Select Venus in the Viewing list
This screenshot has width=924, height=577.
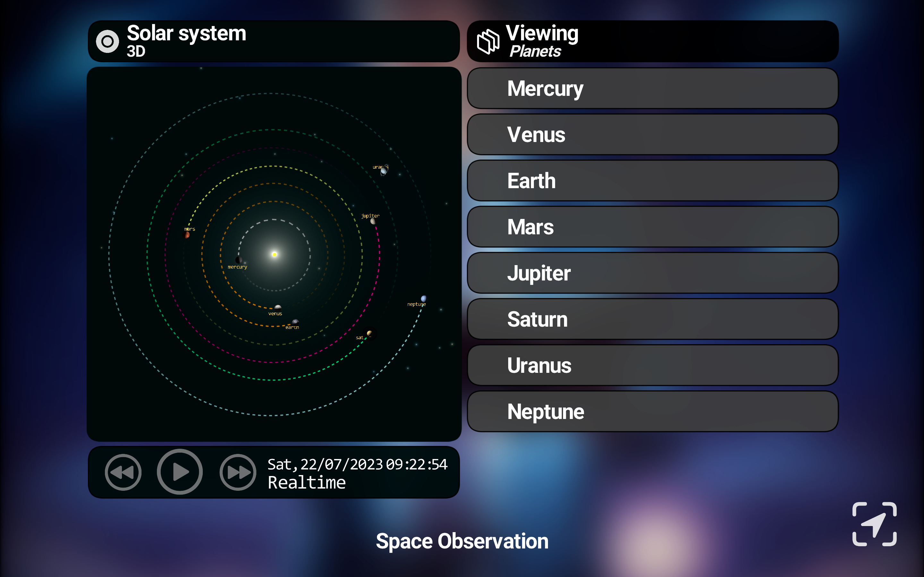653,135
